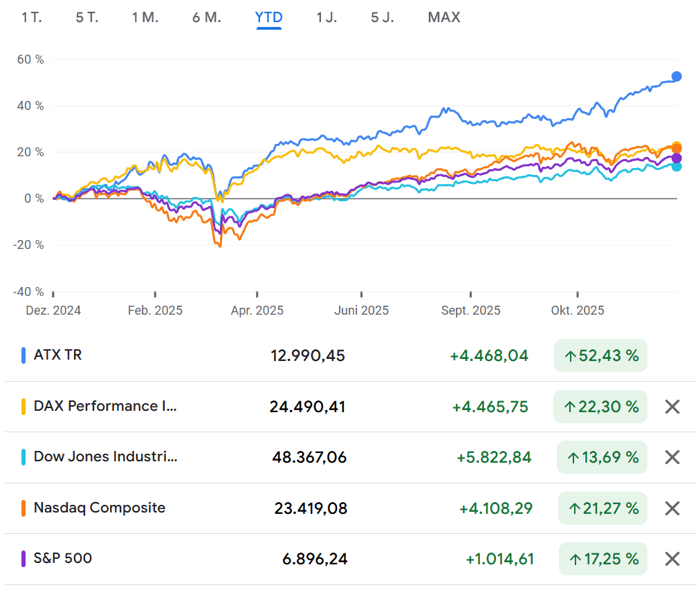This screenshot has width=700, height=592.
Task: Click the Nasdaq Composite index name
Action: pos(100,508)
